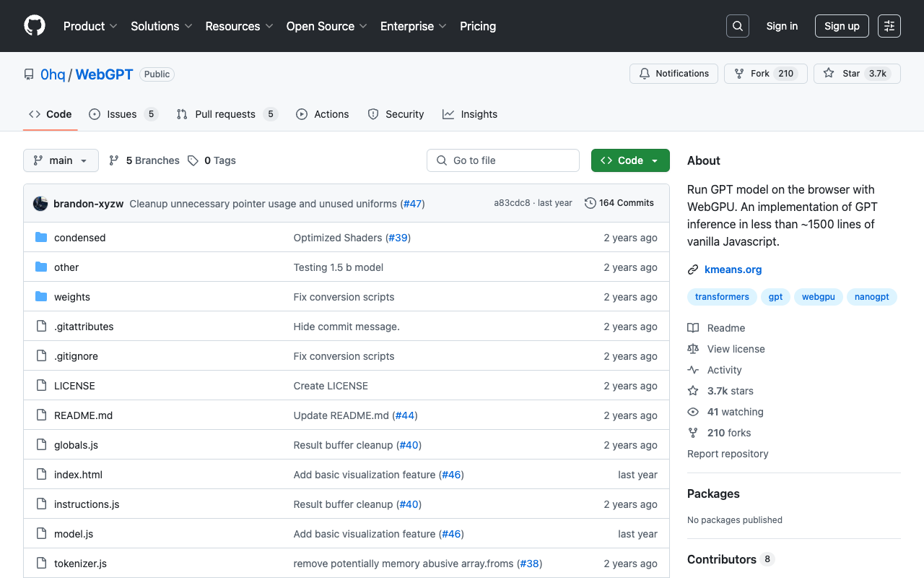Expand the Resources menu
This screenshot has width=924, height=578.
239,26
